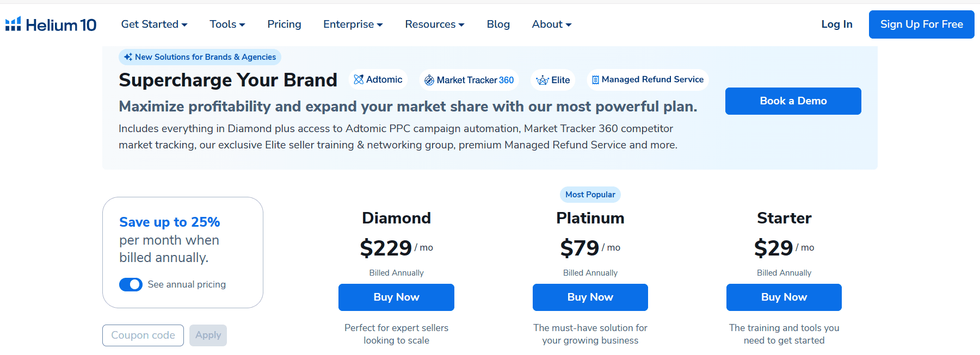
Task: Click the Elite crown icon
Action: (543, 80)
